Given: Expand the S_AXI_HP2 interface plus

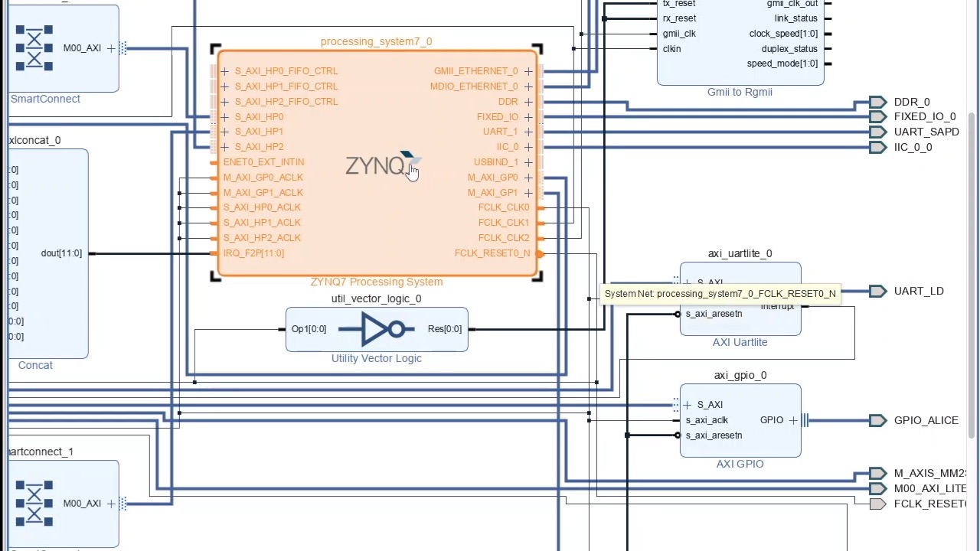Looking at the screenshot, I should (x=224, y=147).
